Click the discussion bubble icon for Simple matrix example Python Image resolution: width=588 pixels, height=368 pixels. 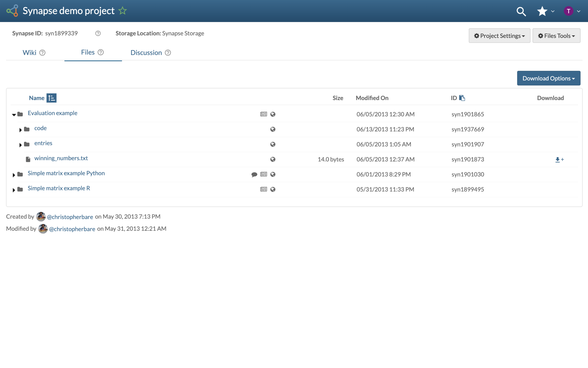coord(254,174)
